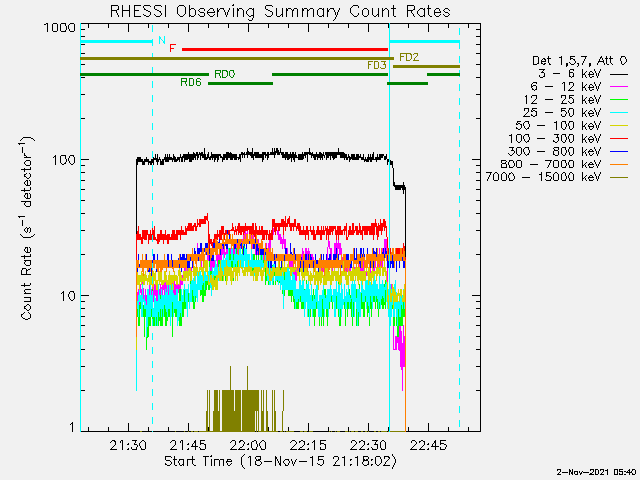Click the x-axis tick label '22:30'

[x=368, y=445]
